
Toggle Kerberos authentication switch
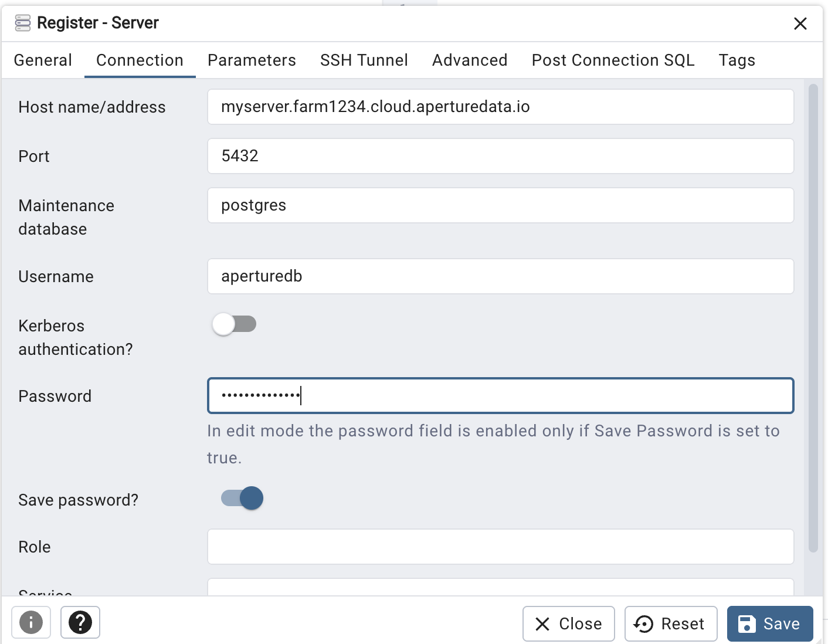coord(235,324)
